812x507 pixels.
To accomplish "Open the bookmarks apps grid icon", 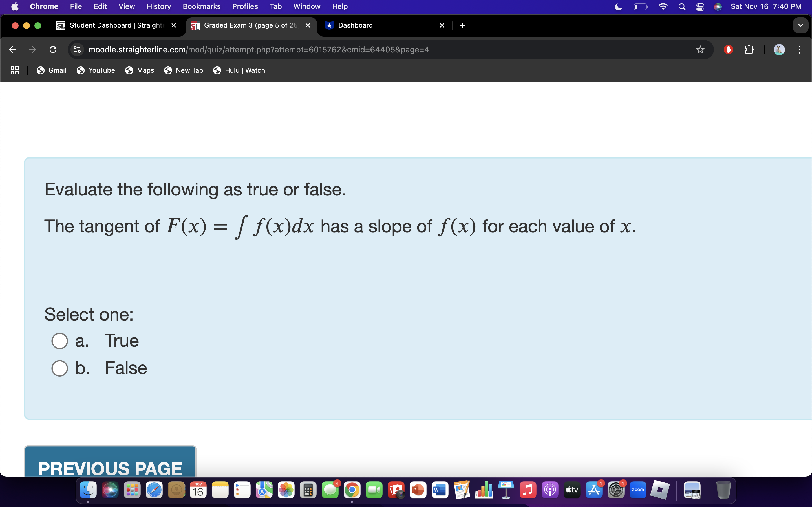I will click(14, 70).
